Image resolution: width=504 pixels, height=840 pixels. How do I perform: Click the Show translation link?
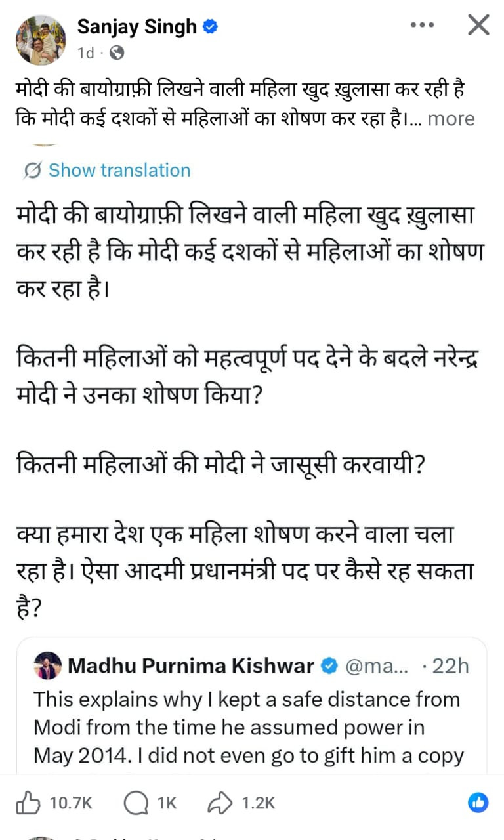click(119, 171)
